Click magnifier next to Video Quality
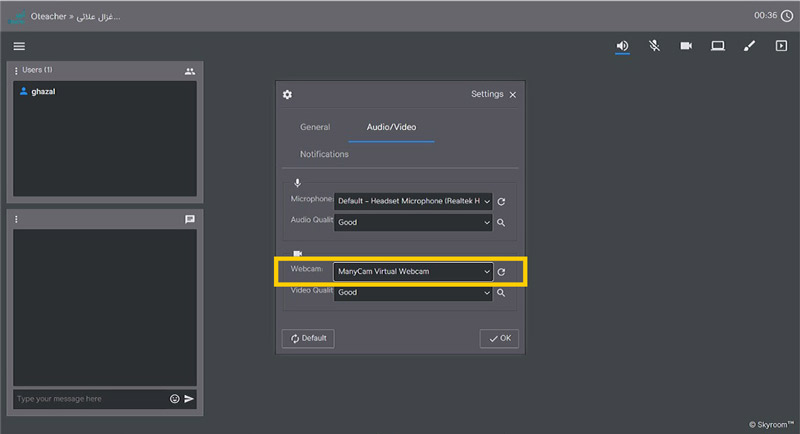The width and height of the screenshot is (800, 434). [x=501, y=293]
